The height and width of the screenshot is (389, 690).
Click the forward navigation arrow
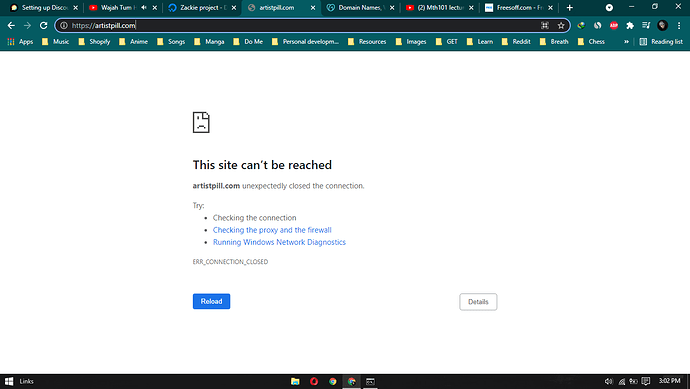pos(27,26)
